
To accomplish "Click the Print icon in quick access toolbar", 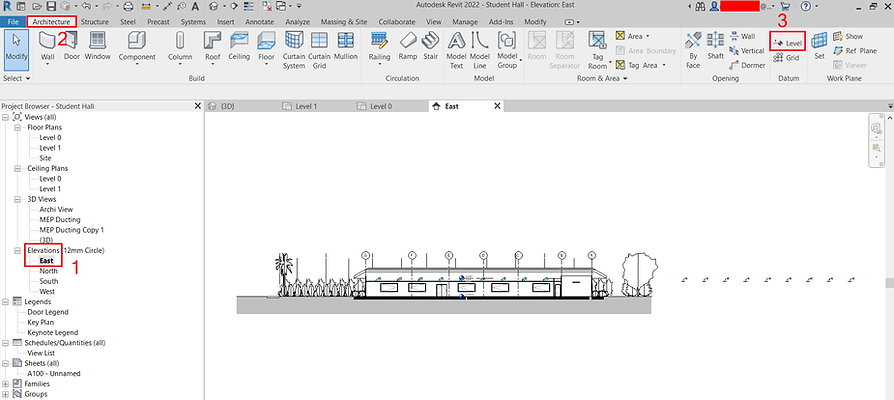I will (128, 7).
